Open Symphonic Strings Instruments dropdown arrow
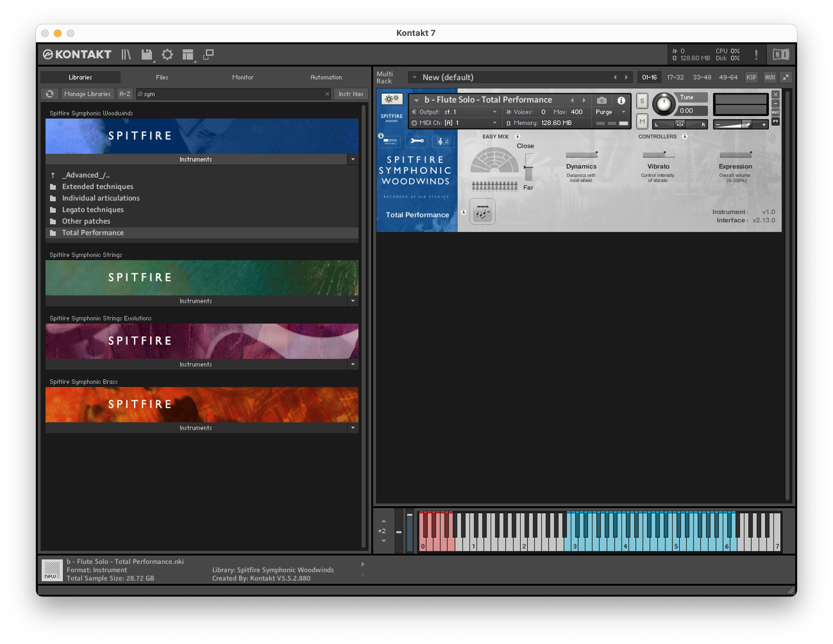The image size is (833, 644). [x=352, y=301]
